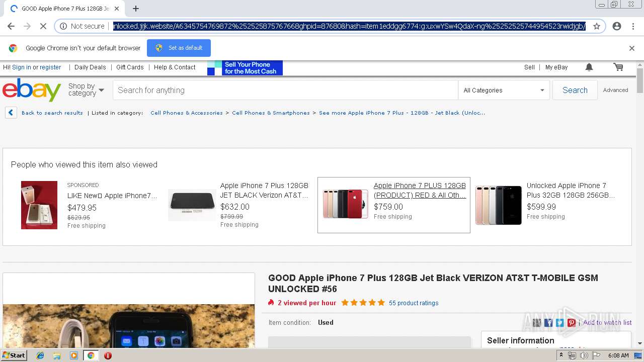Click the five-star rating icons
Screen dimensions: 644x362
(x=363, y=303)
